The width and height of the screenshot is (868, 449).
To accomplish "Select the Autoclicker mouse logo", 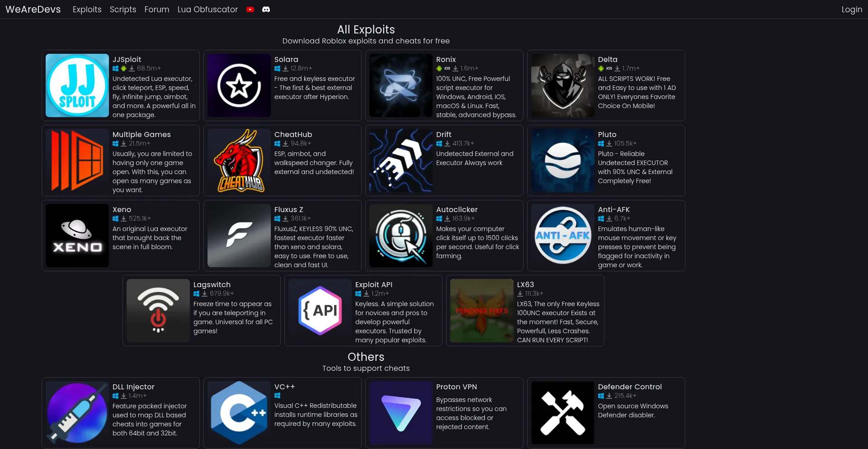I will click(401, 236).
